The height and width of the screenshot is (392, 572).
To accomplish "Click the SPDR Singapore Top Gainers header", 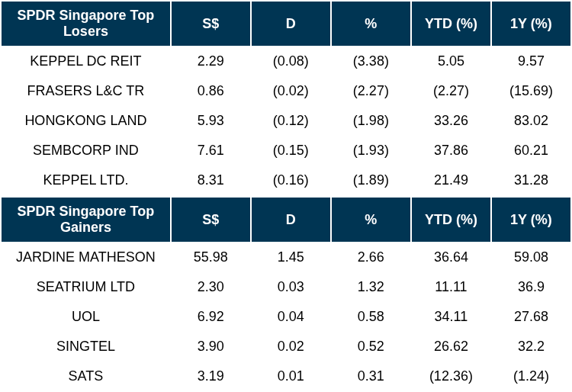I will pyautogui.click(x=85, y=220).
